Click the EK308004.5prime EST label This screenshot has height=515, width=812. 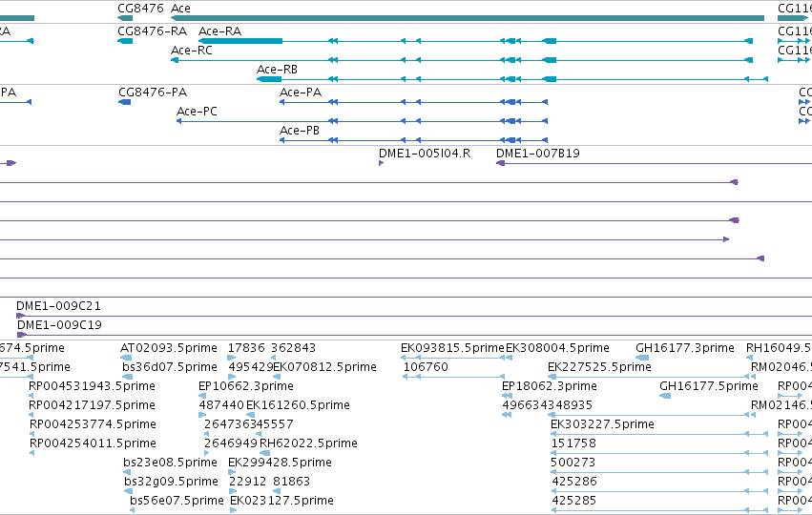(x=557, y=348)
